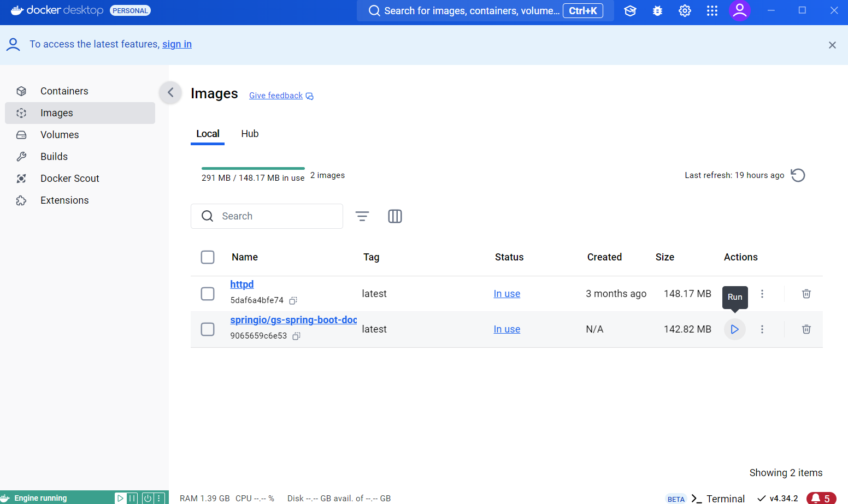This screenshot has width=848, height=504.
Task: Go to Containers in the sidebar
Action: (x=80, y=91)
